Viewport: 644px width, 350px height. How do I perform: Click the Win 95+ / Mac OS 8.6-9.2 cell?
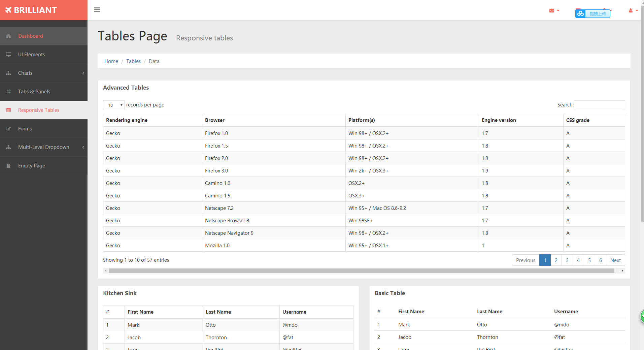(x=412, y=208)
